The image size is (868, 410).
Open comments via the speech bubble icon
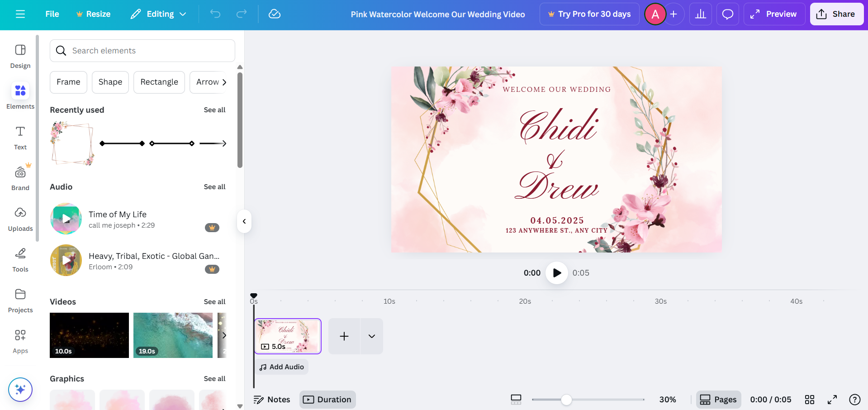727,14
